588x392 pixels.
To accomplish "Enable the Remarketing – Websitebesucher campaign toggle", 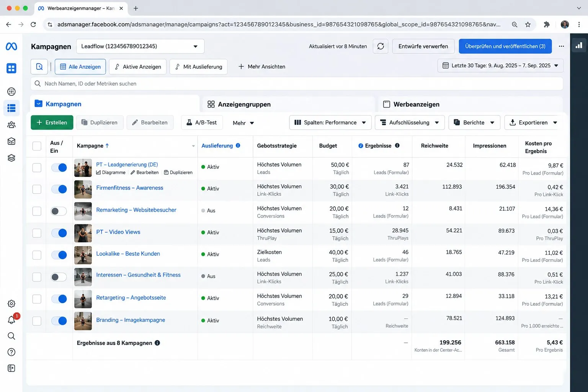I will point(59,211).
